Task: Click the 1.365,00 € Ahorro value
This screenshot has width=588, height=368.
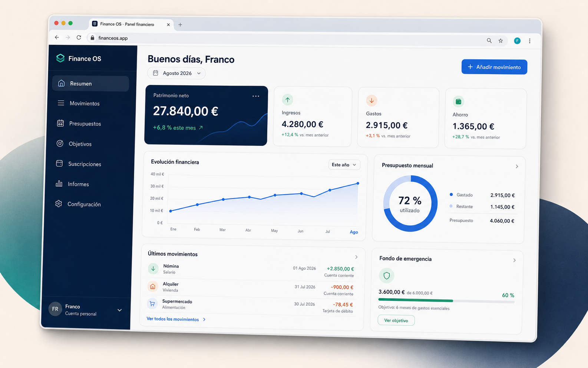Action: (473, 126)
